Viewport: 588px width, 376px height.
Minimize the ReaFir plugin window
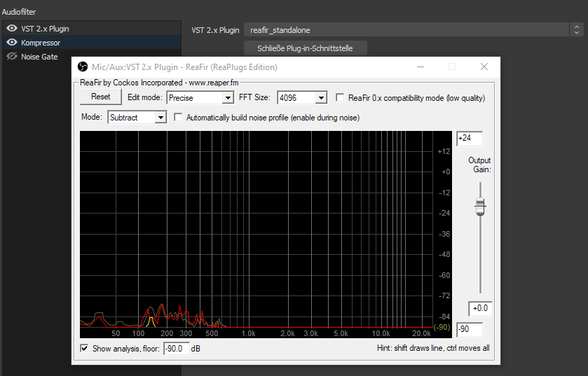coord(421,67)
